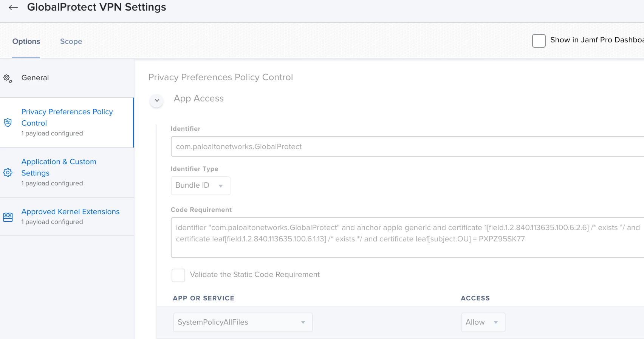
Task: Click the App Access heading
Action: [199, 98]
